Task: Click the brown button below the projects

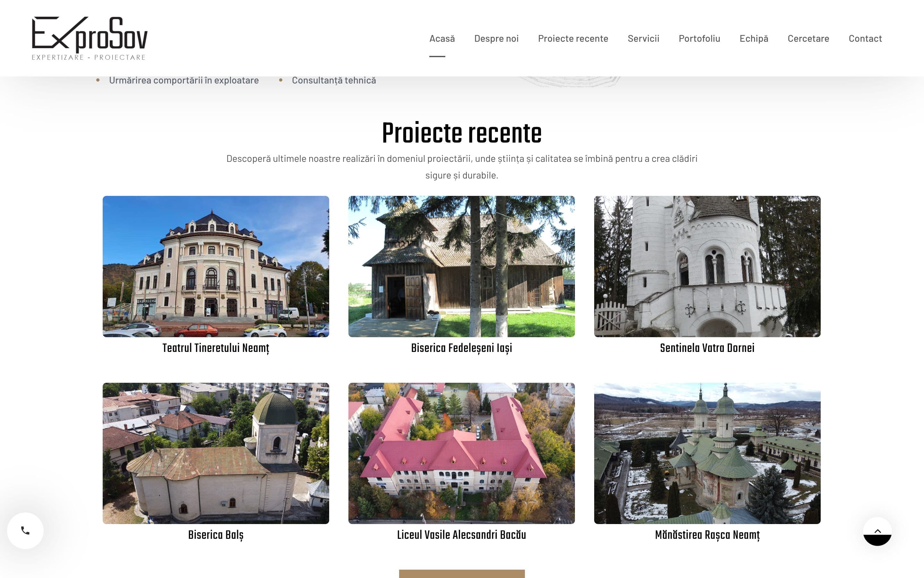Action: pyautogui.click(x=462, y=574)
